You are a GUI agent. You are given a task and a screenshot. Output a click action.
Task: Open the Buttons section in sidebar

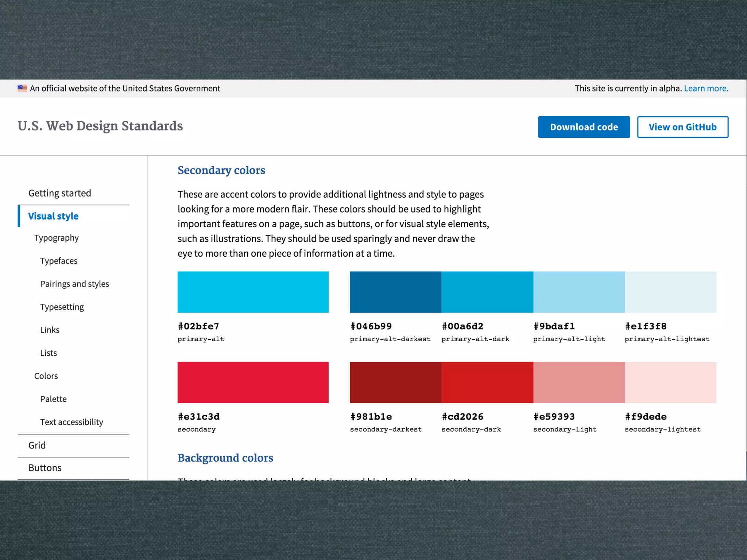point(45,468)
